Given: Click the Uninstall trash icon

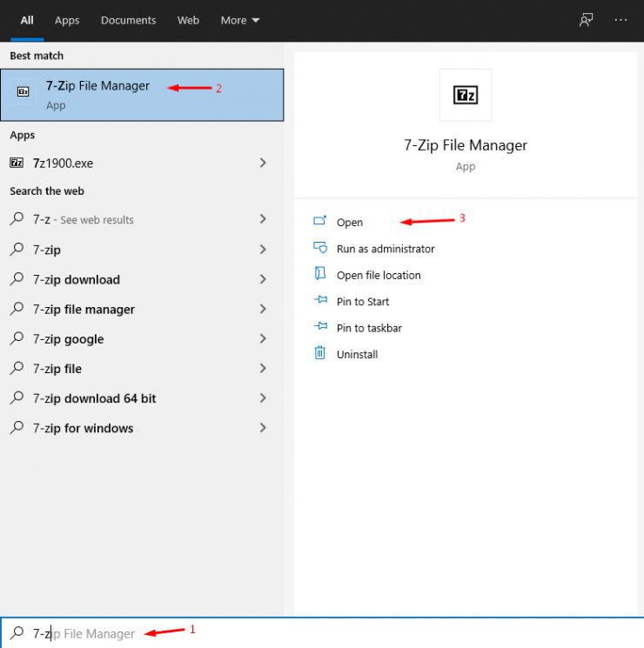Looking at the screenshot, I should pos(319,352).
